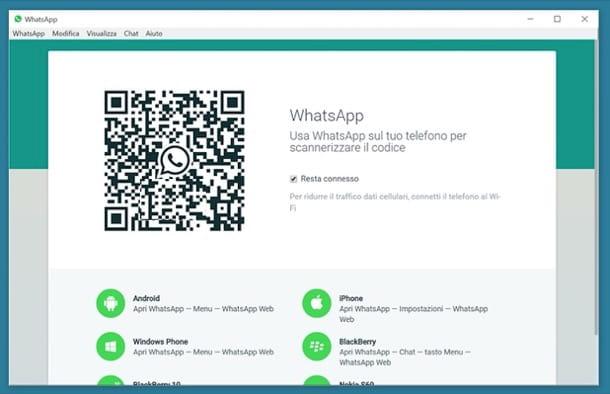Click the BlackBerry logo icon
This screenshot has width=610, height=394.
point(317,346)
